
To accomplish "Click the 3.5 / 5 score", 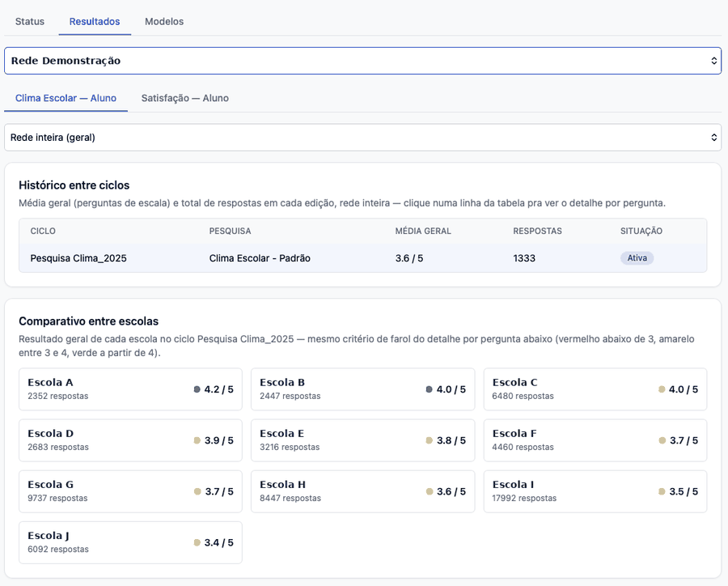I will click(x=684, y=491).
